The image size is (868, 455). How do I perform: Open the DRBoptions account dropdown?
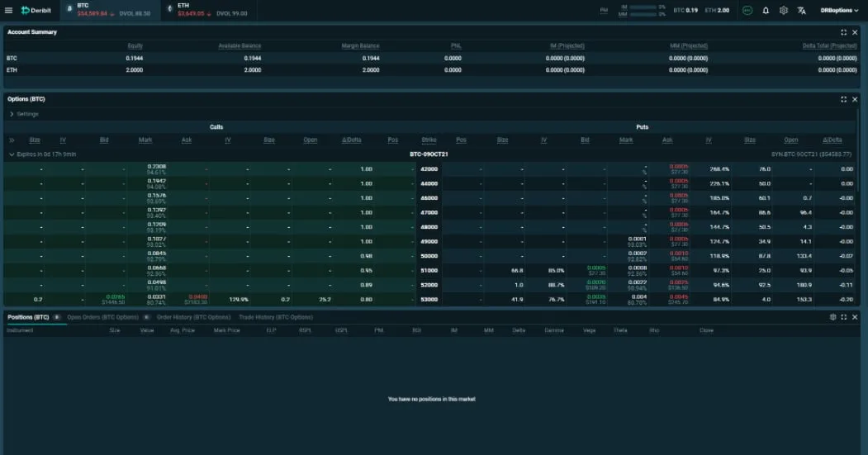point(839,11)
